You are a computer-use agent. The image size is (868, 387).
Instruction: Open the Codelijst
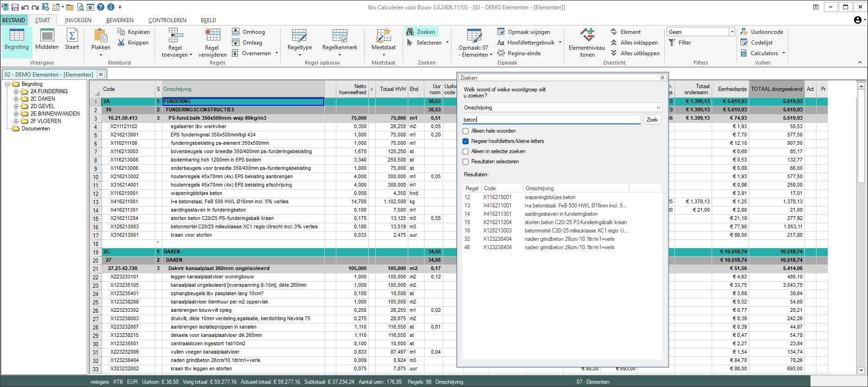click(757, 42)
